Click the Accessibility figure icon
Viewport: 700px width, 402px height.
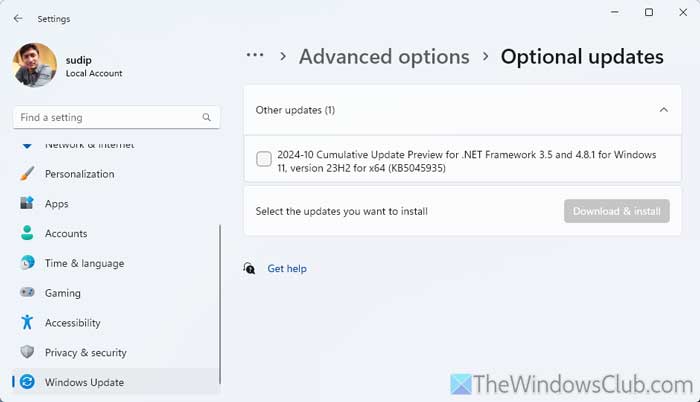tap(27, 322)
